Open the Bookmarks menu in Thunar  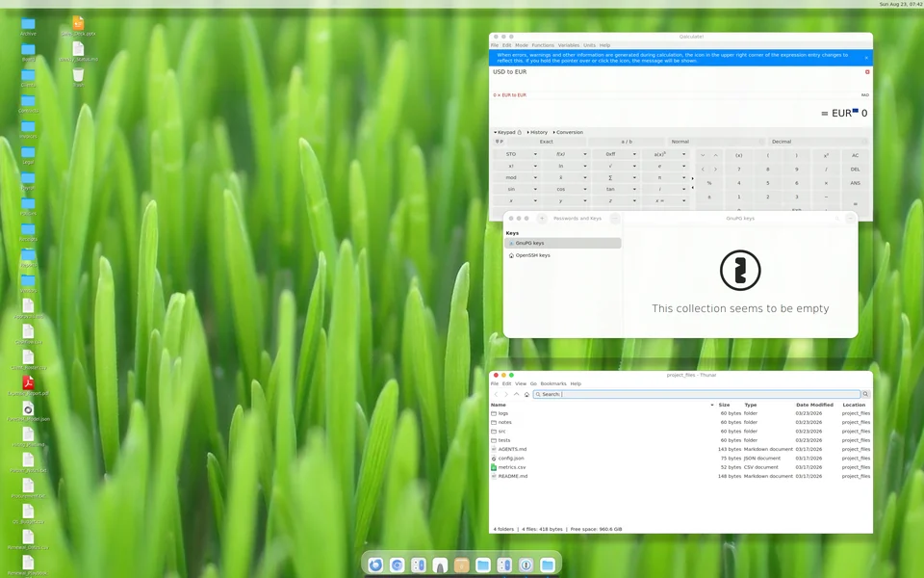553,384
